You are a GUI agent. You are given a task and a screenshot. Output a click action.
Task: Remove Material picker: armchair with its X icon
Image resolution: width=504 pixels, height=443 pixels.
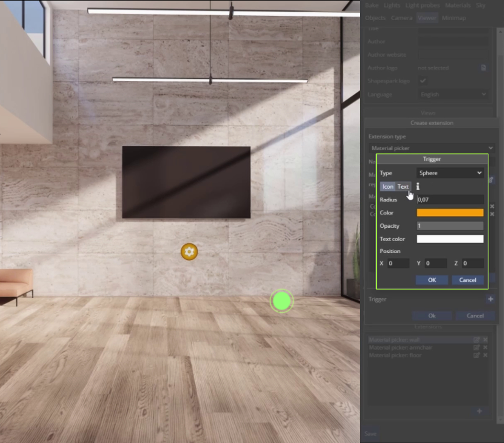485,347
